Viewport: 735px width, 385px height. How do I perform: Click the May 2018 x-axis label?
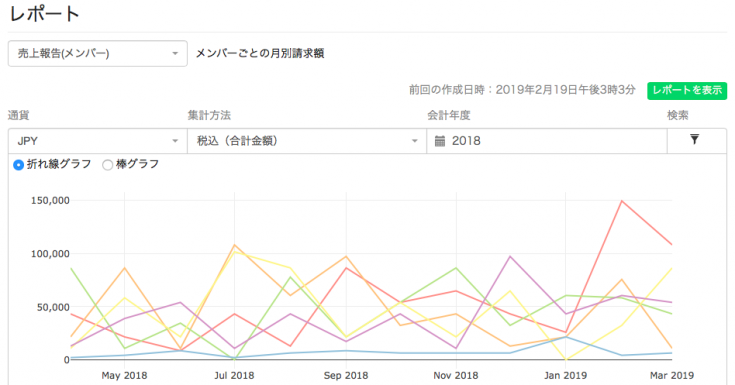click(x=124, y=376)
